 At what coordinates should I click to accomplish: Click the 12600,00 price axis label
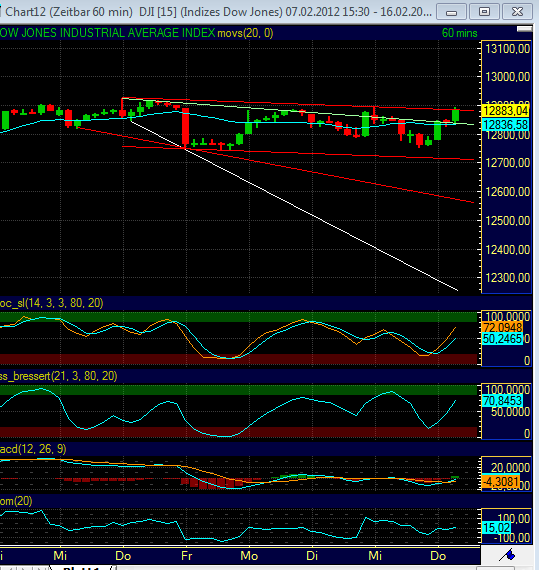tap(508, 192)
